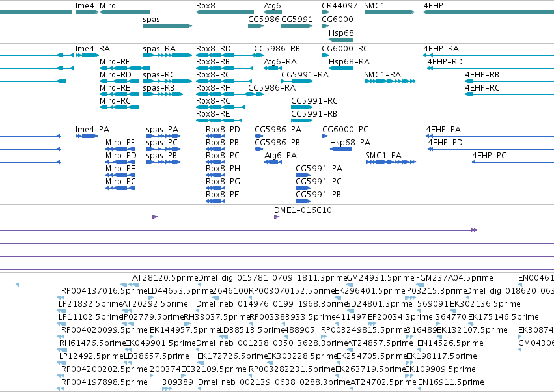The height and width of the screenshot is (392, 554).
Task: Select the Hsp68-RA transcript label
Action: pyautogui.click(x=349, y=62)
